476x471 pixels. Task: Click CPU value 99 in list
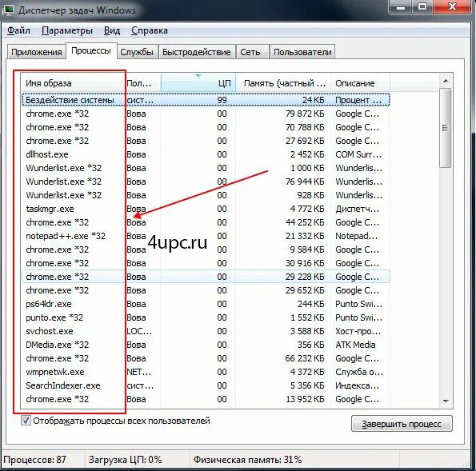(222, 100)
